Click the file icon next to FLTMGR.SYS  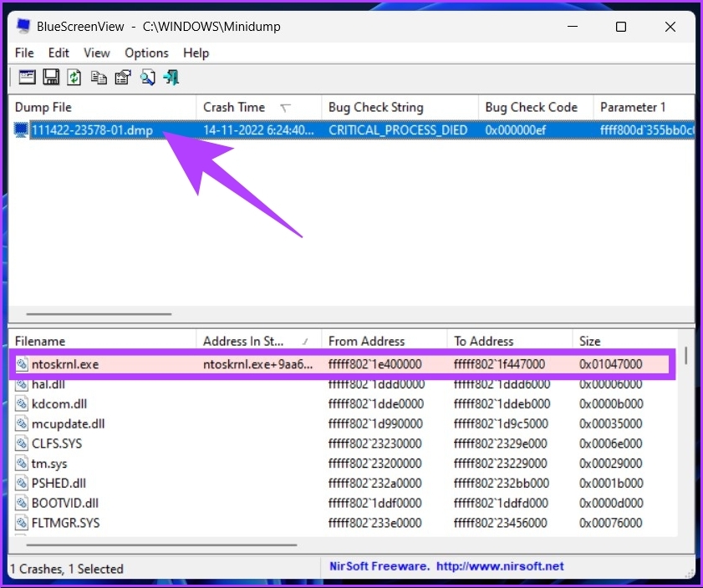[x=22, y=523]
